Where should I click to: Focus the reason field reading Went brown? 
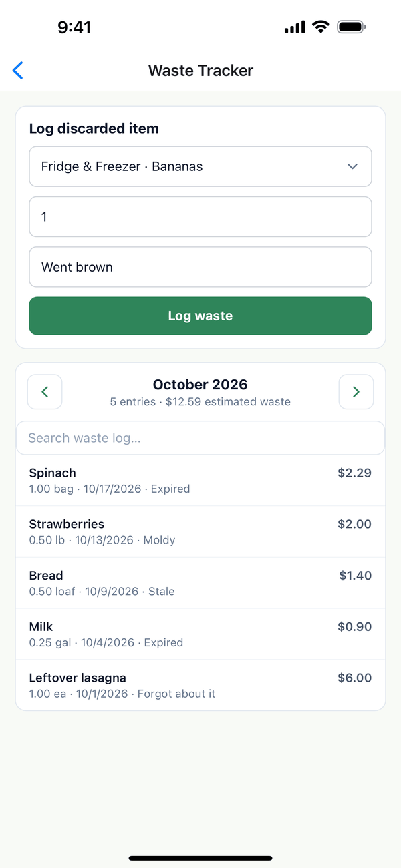pyautogui.click(x=200, y=267)
